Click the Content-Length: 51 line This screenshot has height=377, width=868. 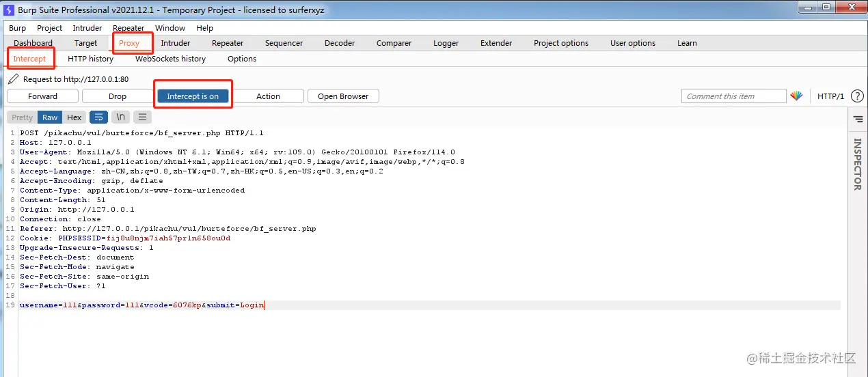[x=62, y=200]
